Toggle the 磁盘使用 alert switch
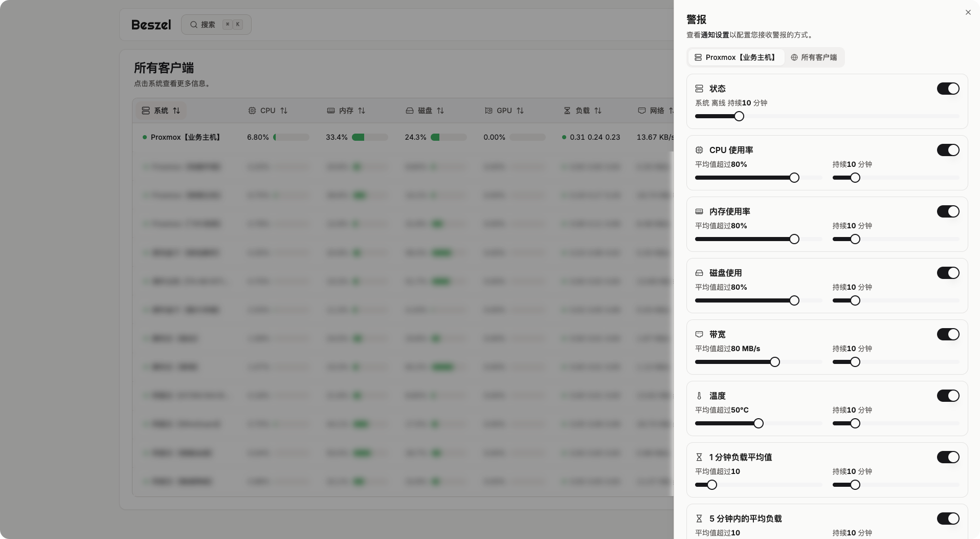This screenshot has width=980, height=539. click(947, 273)
